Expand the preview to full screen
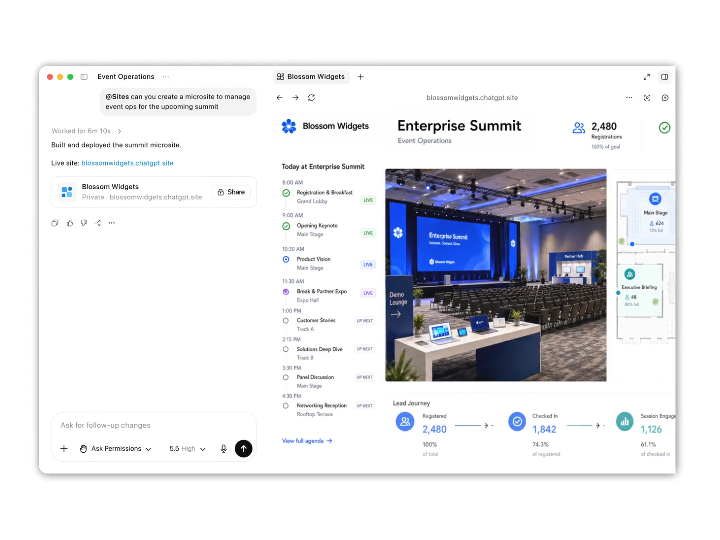Image resolution: width=720 pixels, height=540 pixels. click(x=647, y=77)
